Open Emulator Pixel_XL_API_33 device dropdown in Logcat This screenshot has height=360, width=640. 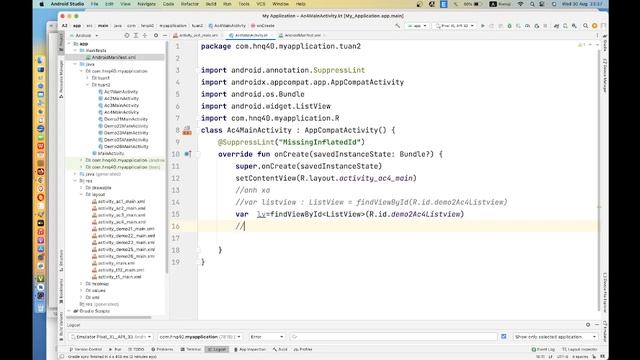(x=111, y=337)
